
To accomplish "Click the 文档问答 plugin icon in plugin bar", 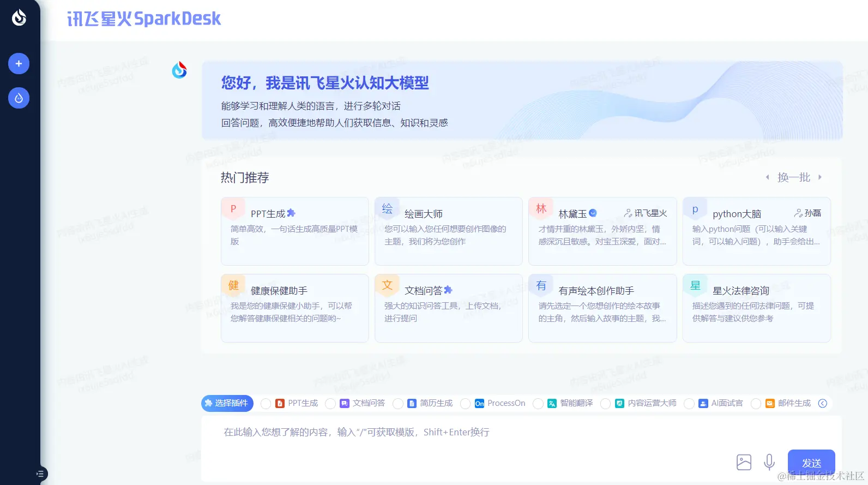I will [344, 404].
